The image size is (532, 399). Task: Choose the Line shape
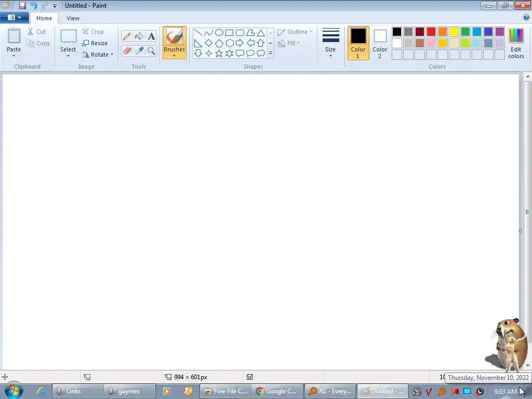pyautogui.click(x=198, y=33)
